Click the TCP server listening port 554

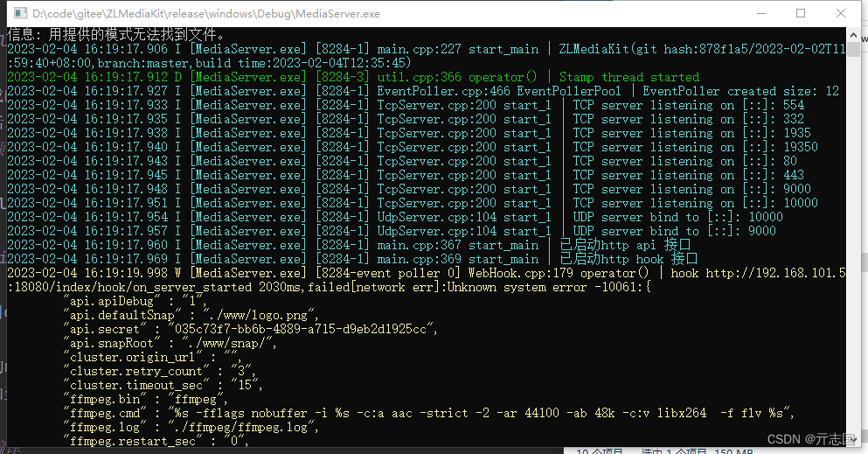pyautogui.click(x=794, y=105)
